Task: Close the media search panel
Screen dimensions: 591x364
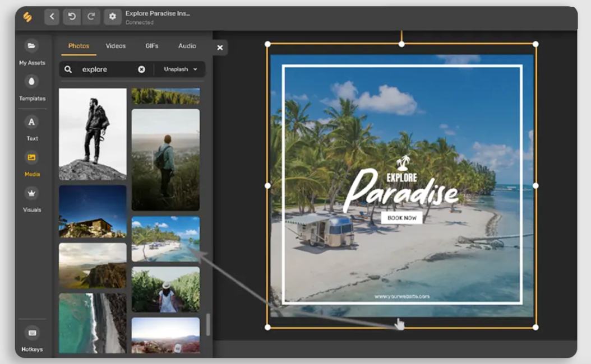Action: (x=219, y=48)
